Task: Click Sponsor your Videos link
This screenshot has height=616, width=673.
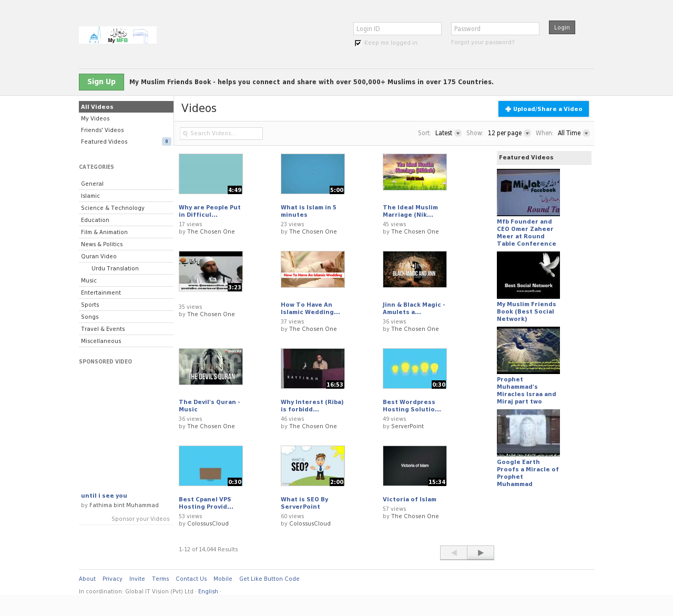Action: [x=140, y=519]
